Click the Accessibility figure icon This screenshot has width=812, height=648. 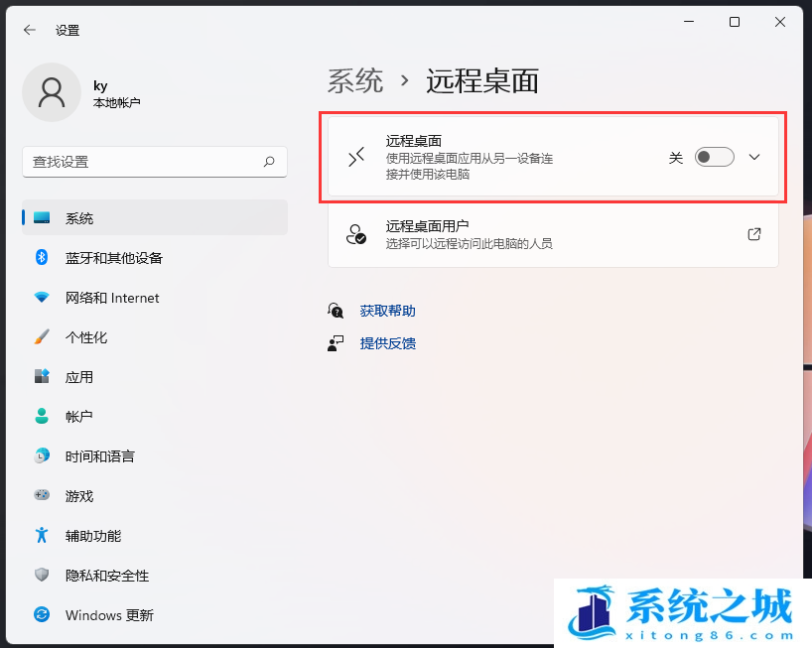point(42,535)
